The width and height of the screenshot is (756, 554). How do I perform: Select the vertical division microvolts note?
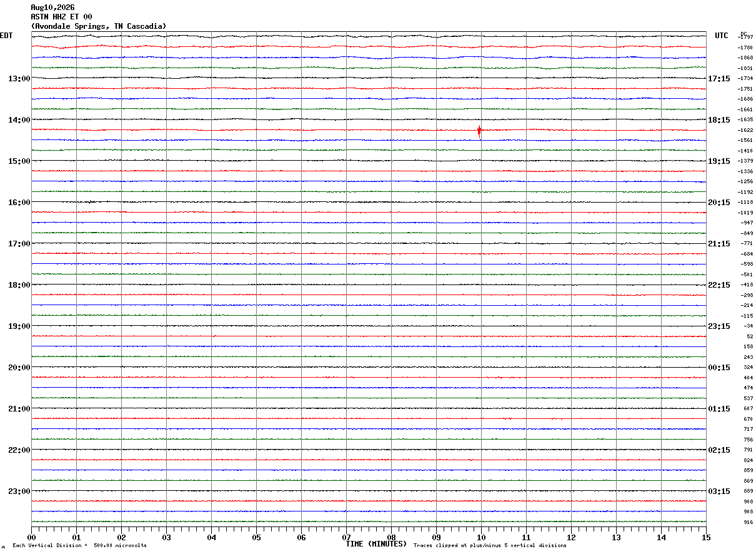(80, 546)
